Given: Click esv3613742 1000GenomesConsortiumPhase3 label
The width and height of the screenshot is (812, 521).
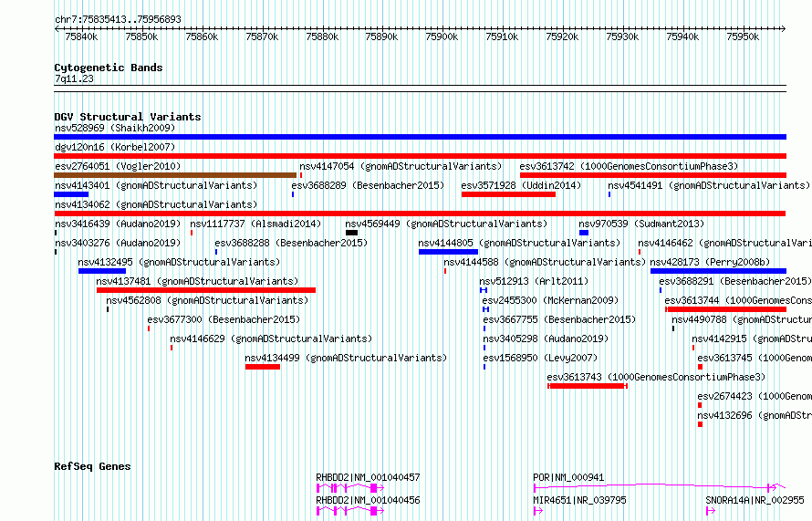Looking at the screenshot, I should [629, 166].
